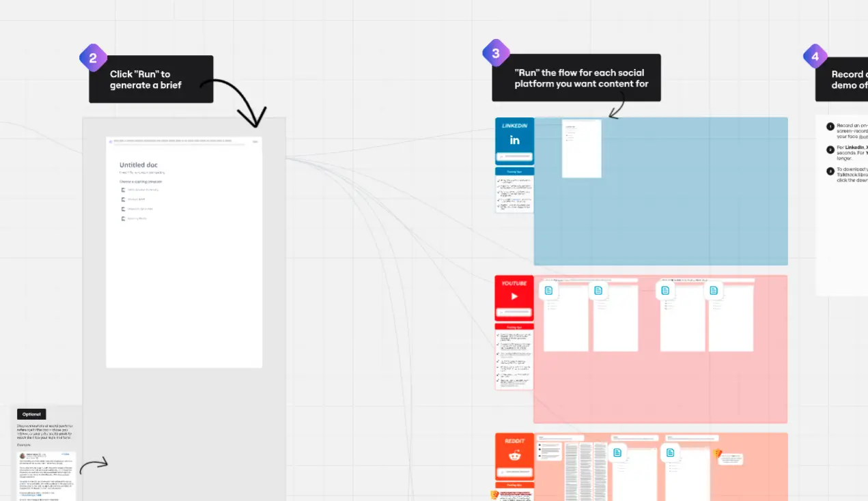The width and height of the screenshot is (868, 501).
Task: Open second document icon in Reddit section
Action: (670, 453)
